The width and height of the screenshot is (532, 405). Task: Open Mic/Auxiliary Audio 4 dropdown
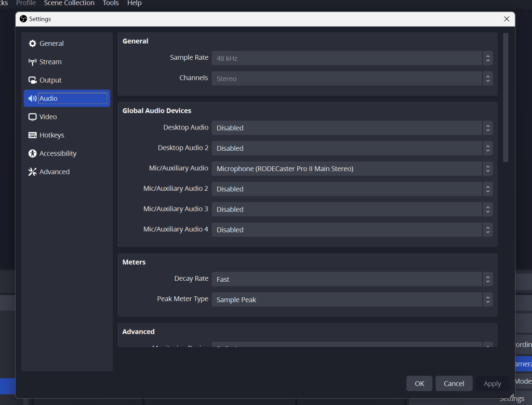352,230
